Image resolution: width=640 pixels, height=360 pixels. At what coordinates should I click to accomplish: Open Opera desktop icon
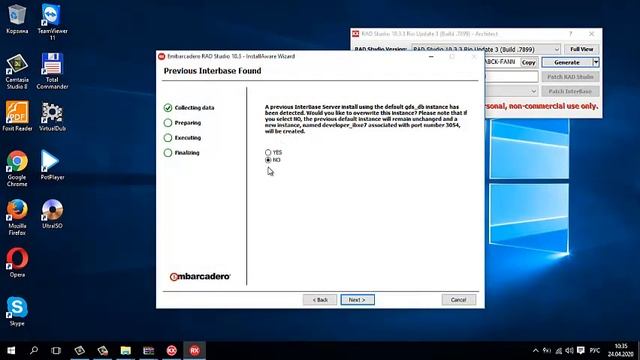click(x=17, y=262)
